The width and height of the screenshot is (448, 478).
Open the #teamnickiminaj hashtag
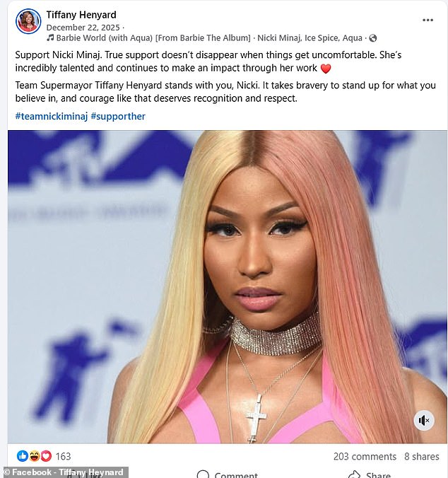pyautogui.click(x=52, y=116)
